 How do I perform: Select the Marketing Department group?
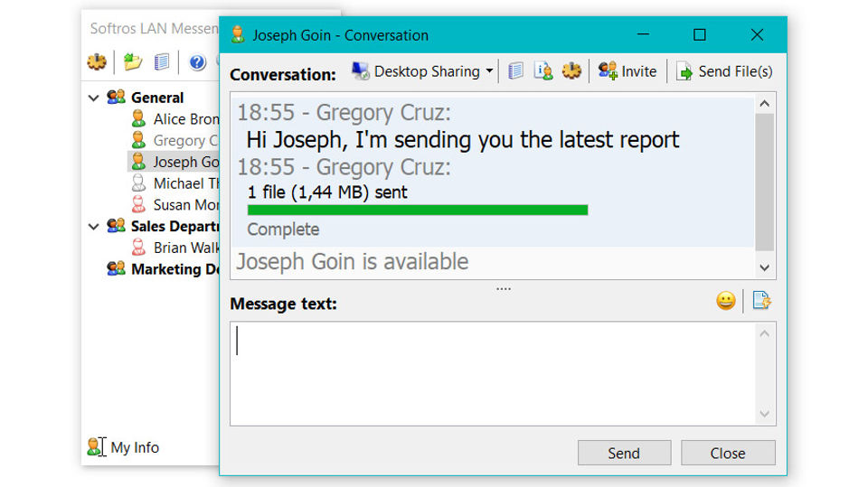point(175,269)
